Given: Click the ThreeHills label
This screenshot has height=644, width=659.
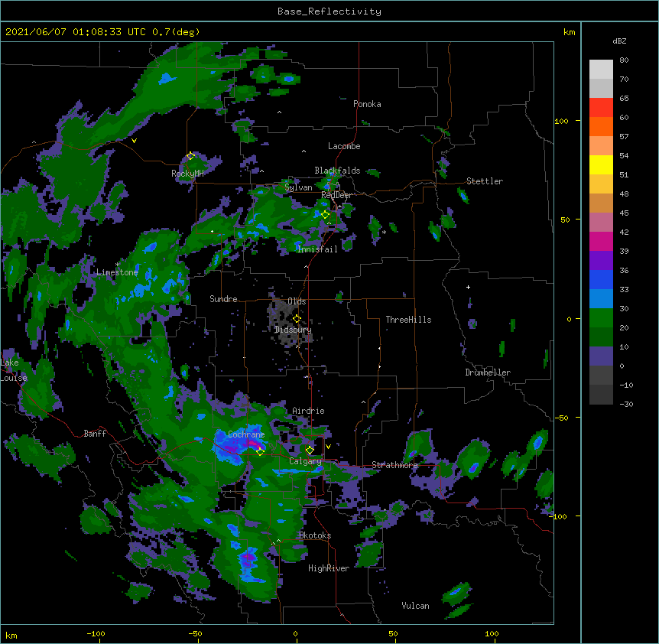Looking at the screenshot, I should coord(408,320).
